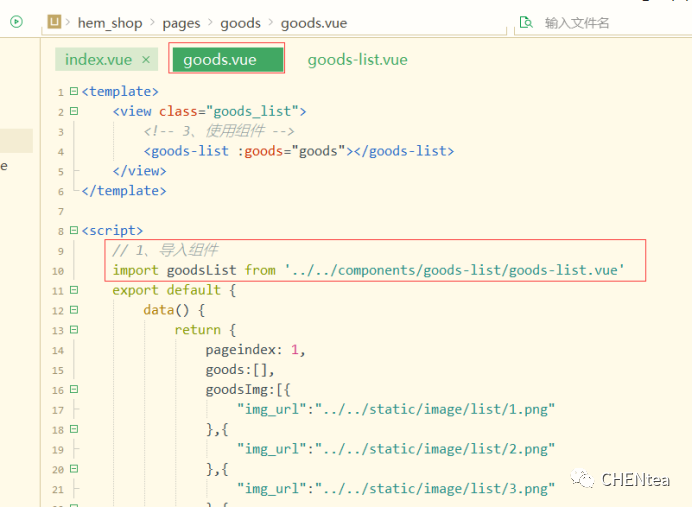
Task: Click the hem_shop project icon in breadcrumb
Action: pos(56,22)
